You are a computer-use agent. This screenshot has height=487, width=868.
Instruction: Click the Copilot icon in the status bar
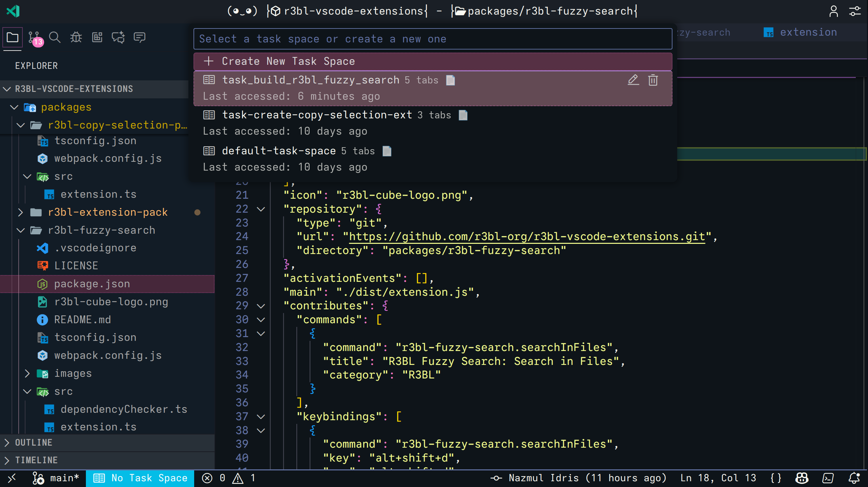pyautogui.click(x=801, y=478)
